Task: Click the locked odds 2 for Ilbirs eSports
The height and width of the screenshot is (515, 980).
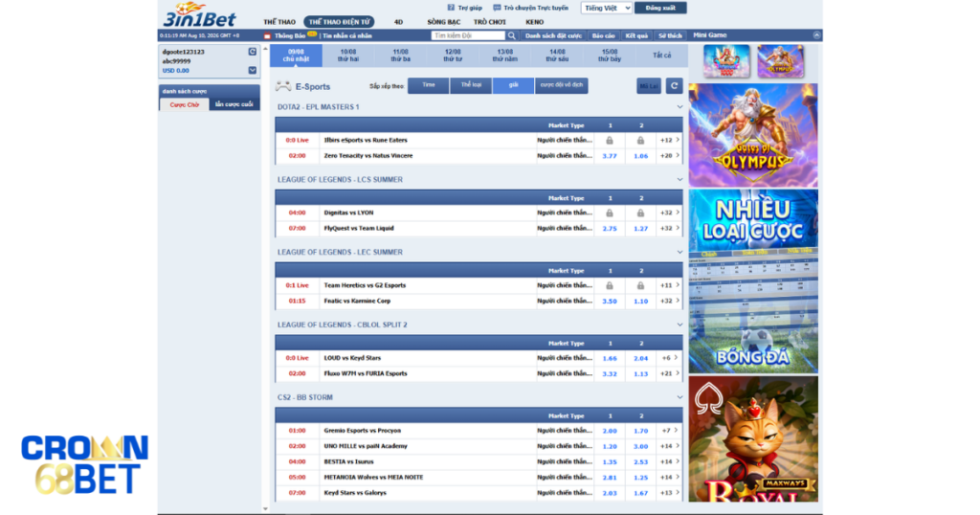Action: point(640,141)
